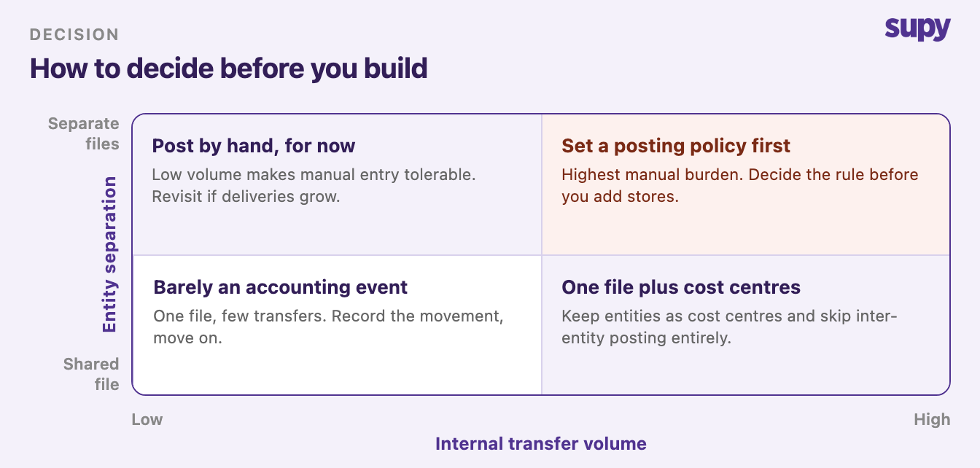Click the 'you add stores.' text line
980x468 pixels.
pos(620,197)
